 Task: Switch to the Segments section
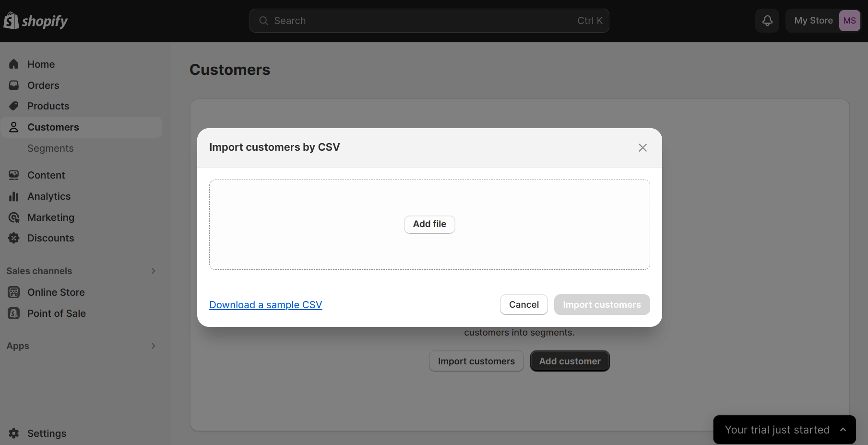[50, 148]
